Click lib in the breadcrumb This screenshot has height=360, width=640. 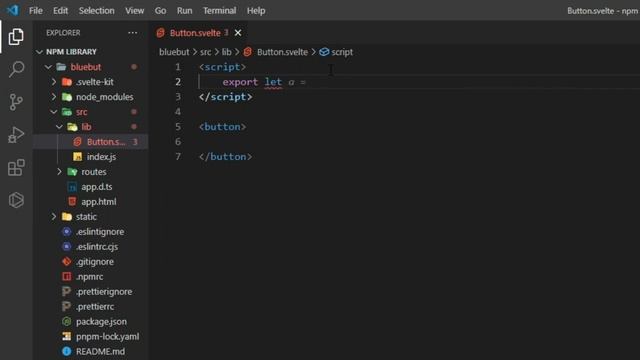227,52
